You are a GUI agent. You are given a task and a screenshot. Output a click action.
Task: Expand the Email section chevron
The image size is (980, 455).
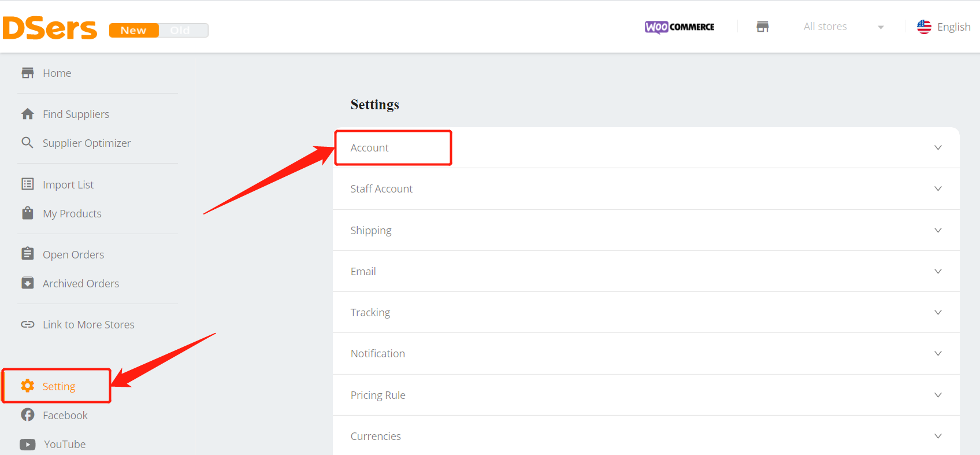(x=938, y=271)
